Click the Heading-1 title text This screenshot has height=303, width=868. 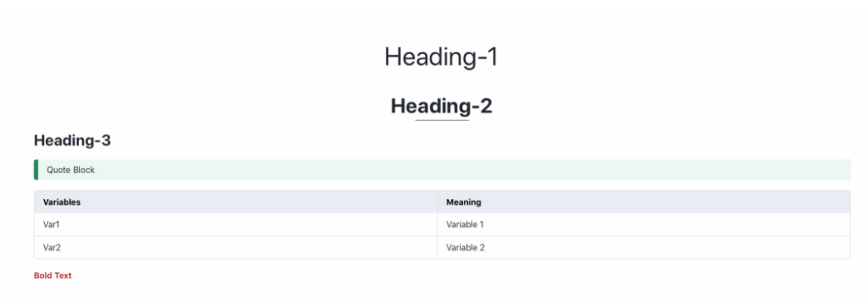coord(441,57)
